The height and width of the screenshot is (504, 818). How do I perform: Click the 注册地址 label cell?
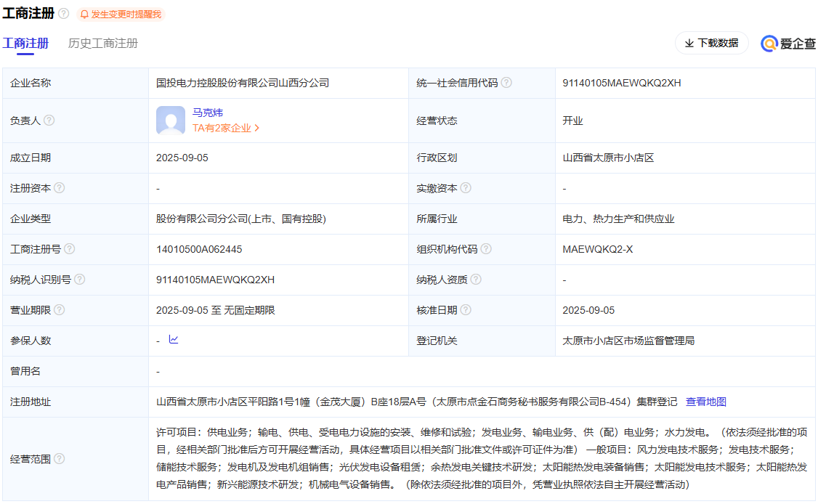click(76, 402)
